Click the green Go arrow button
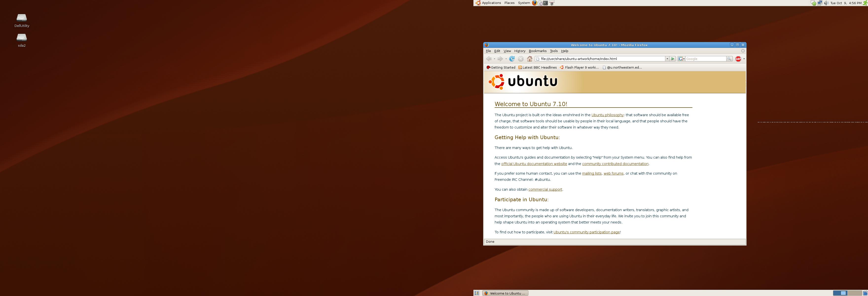This screenshot has height=296, width=868. tap(673, 59)
